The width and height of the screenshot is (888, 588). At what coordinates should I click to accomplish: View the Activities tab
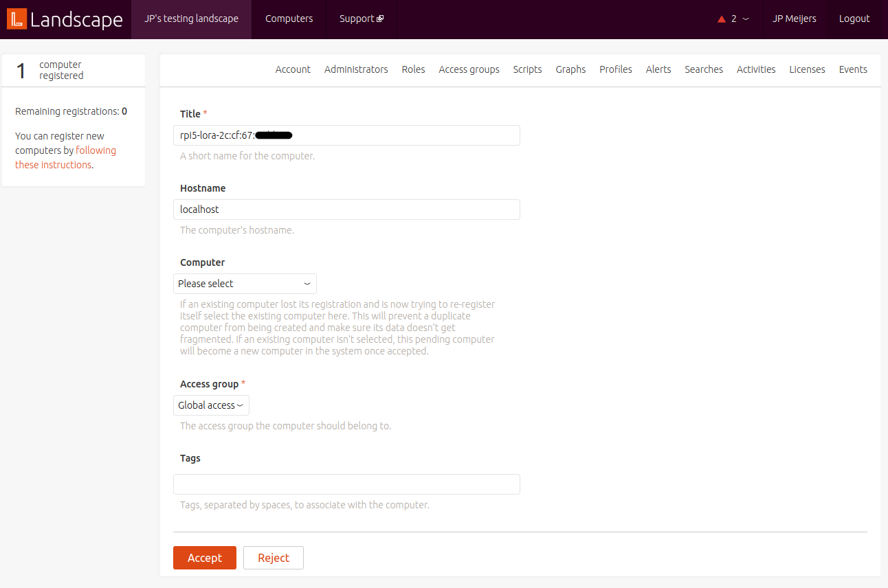(755, 69)
